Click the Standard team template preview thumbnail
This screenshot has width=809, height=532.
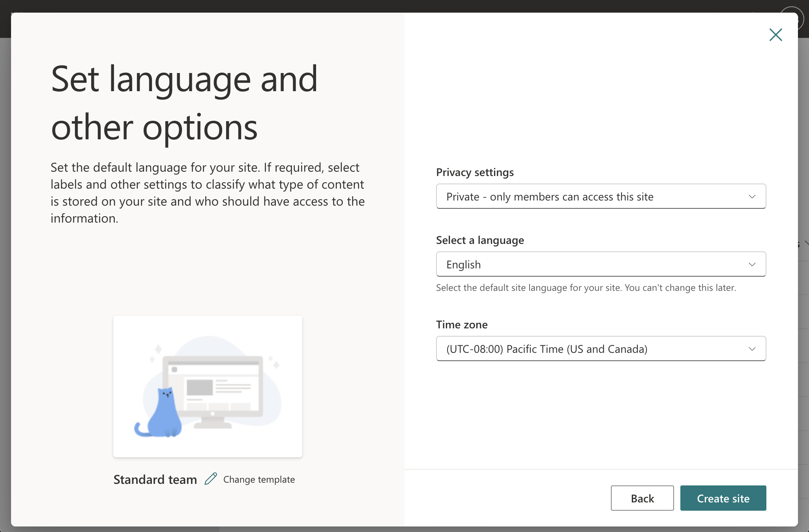[208, 386]
